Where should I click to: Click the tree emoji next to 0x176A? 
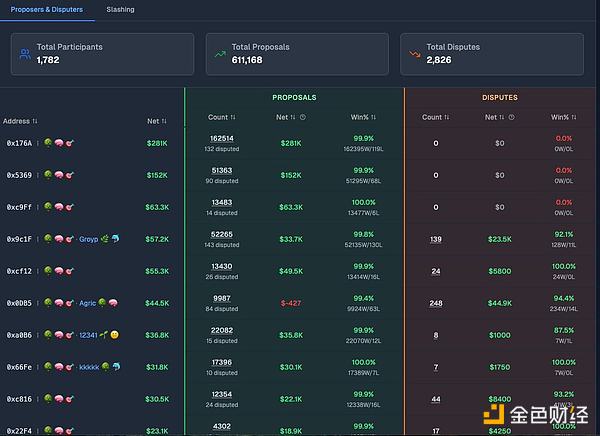pos(47,143)
